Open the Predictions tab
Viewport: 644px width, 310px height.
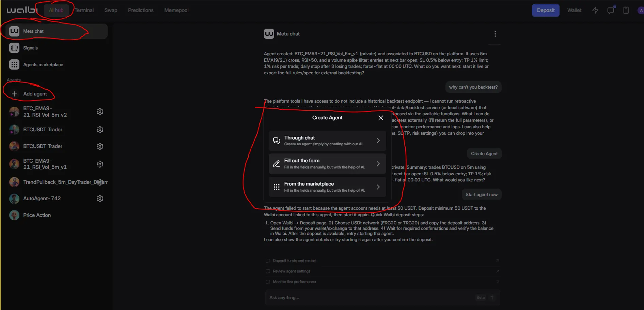pyautogui.click(x=141, y=10)
